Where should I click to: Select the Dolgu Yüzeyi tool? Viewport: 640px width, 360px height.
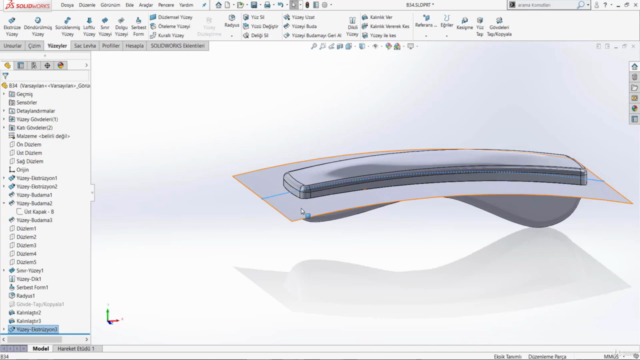(121, 27)
